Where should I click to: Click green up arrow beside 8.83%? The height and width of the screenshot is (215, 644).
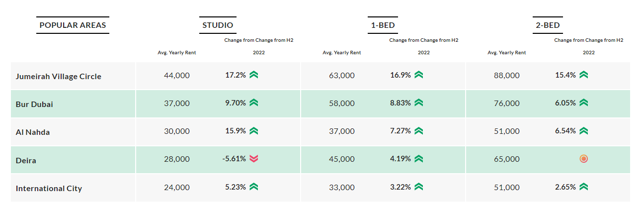pos(419,103)
